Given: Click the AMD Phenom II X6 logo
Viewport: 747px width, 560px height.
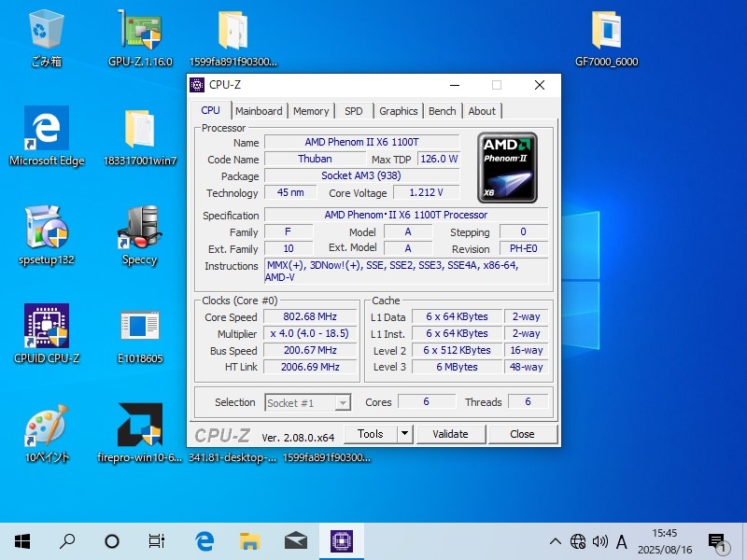Looking at the screenshot, I should (507, 168).
